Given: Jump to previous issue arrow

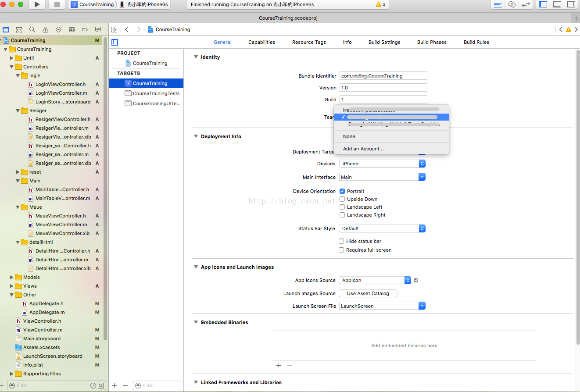Looking at the screenshot, I should (x=561, y=29).
